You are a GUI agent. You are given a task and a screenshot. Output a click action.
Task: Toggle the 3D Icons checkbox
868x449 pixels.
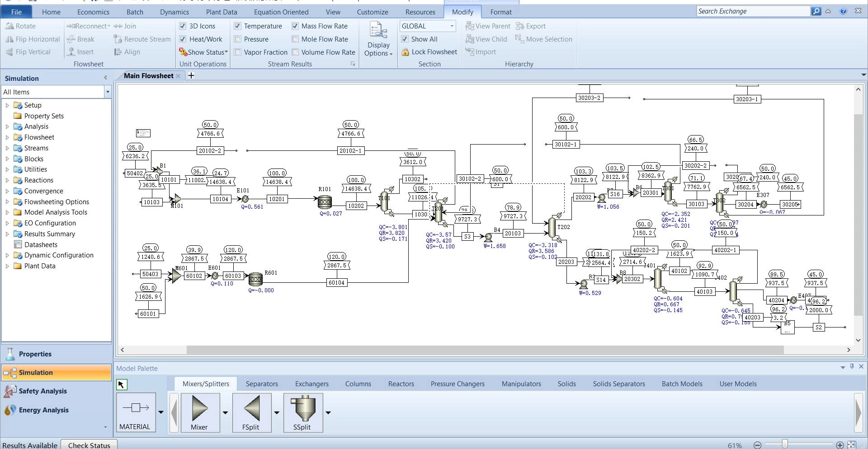click(183, 26)
